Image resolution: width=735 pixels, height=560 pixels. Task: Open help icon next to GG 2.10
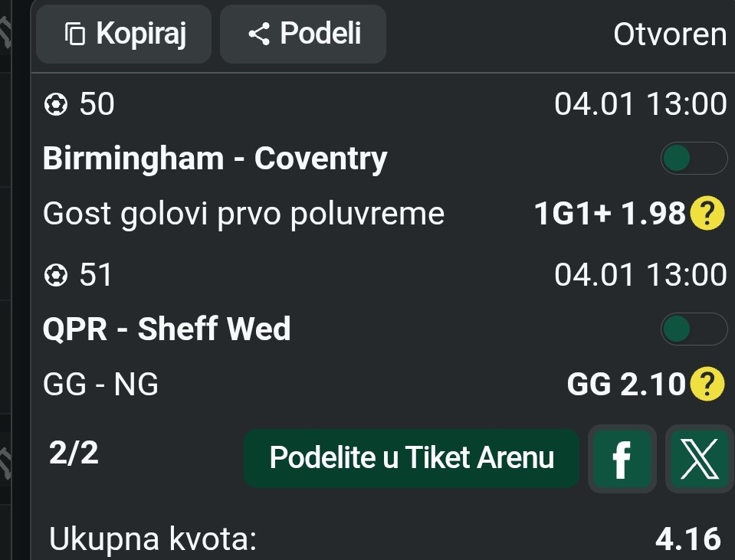pyautogui.click(x=707, y=385)
